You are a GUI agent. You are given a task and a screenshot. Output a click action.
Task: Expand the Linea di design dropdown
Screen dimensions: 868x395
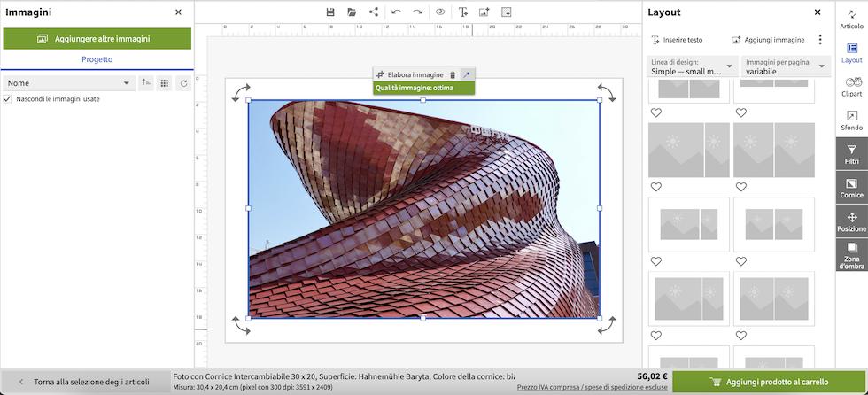click(692, 66)
